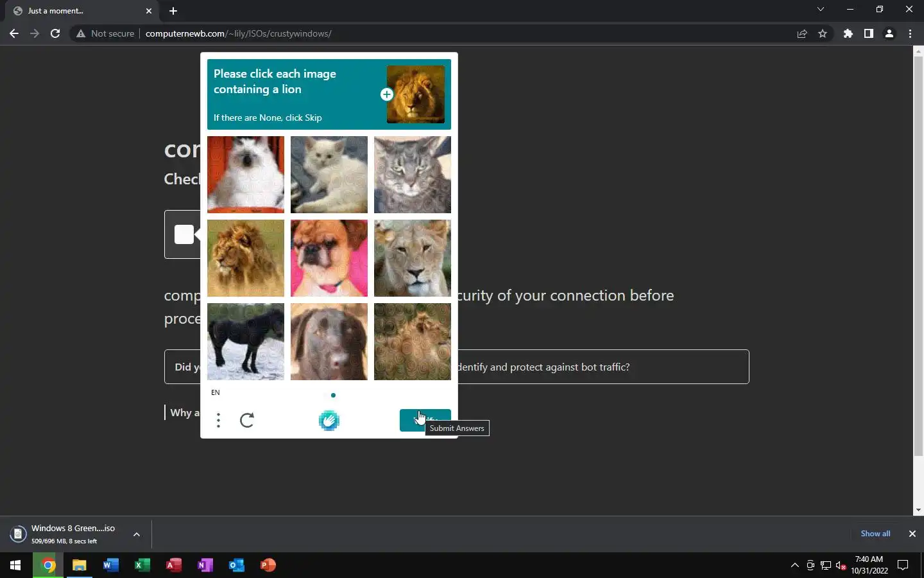This screenshot has height=578, width=924.
Task: Open the Extensions puzzle icon
Action: tap(848, 33)
